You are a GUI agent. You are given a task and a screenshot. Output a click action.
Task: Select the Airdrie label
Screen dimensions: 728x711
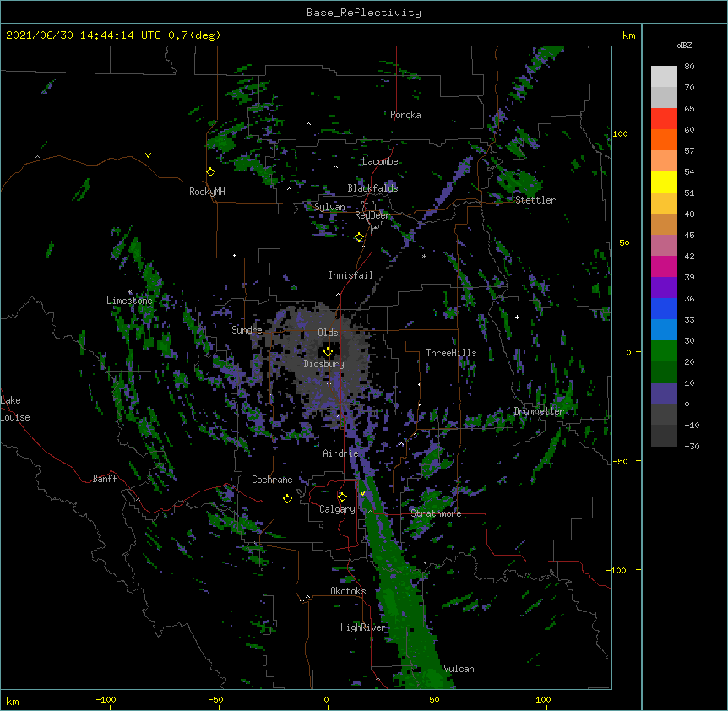coord(341,453)
